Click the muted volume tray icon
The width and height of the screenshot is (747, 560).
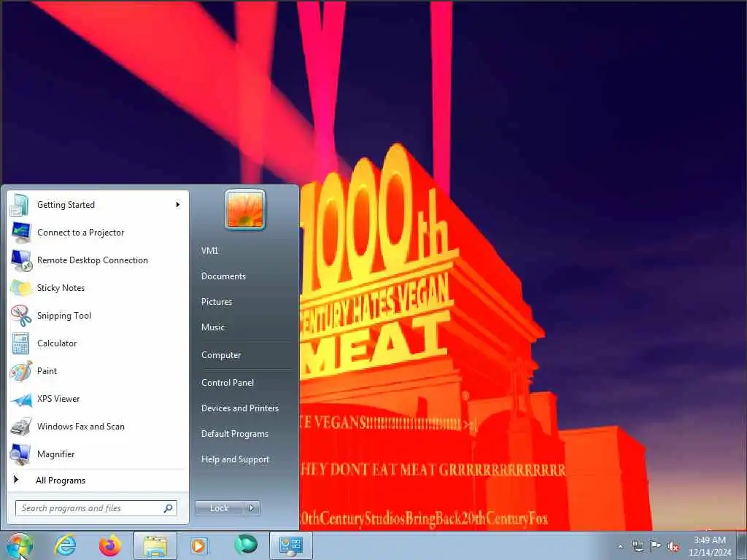tap(673, 547)
